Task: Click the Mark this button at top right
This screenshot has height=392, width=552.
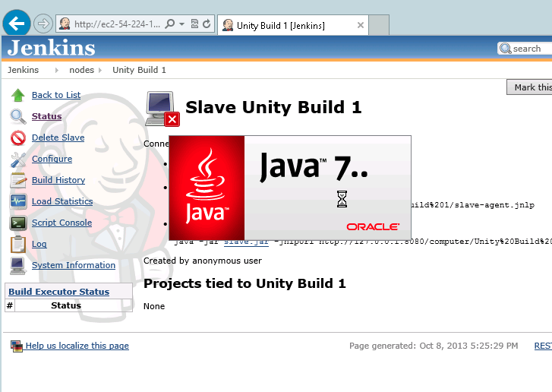Action: point(529,87)
